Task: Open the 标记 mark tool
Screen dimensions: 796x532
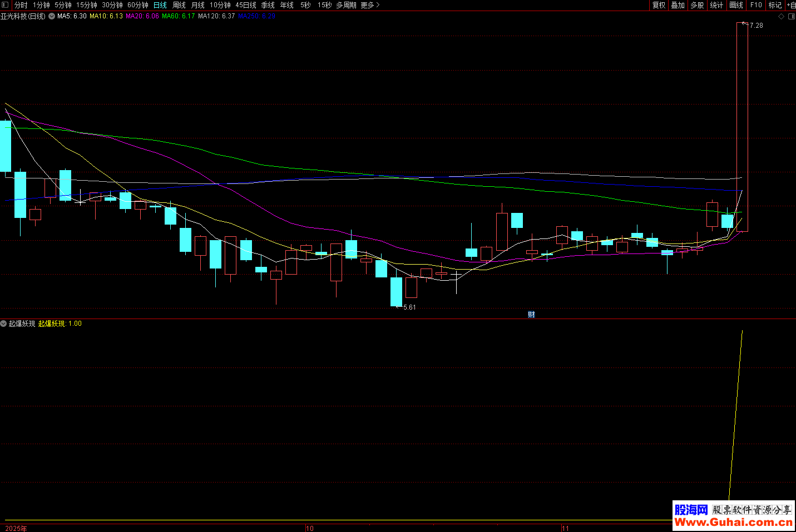Action: coord(775,5)
